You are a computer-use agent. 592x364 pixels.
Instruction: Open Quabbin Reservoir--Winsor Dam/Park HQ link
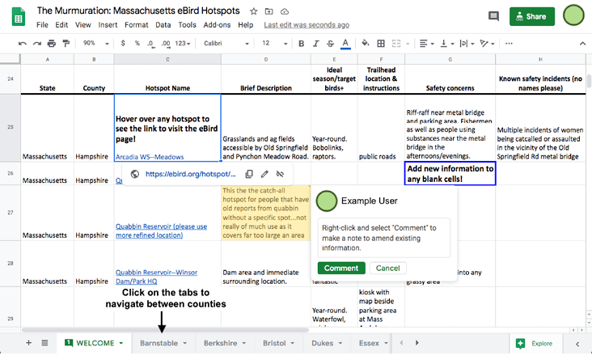point(156,277)
